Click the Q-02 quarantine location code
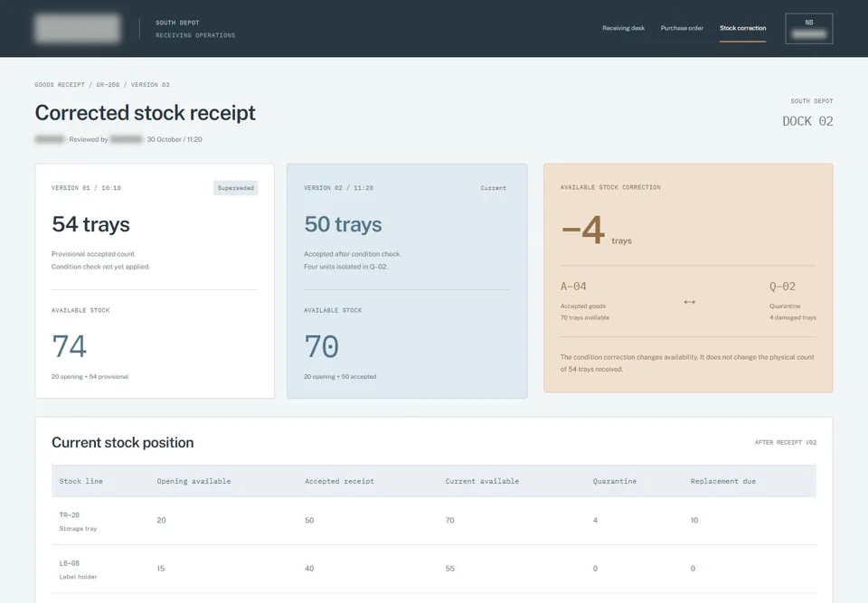Screen dimensions: 868x603 (782, 287)
